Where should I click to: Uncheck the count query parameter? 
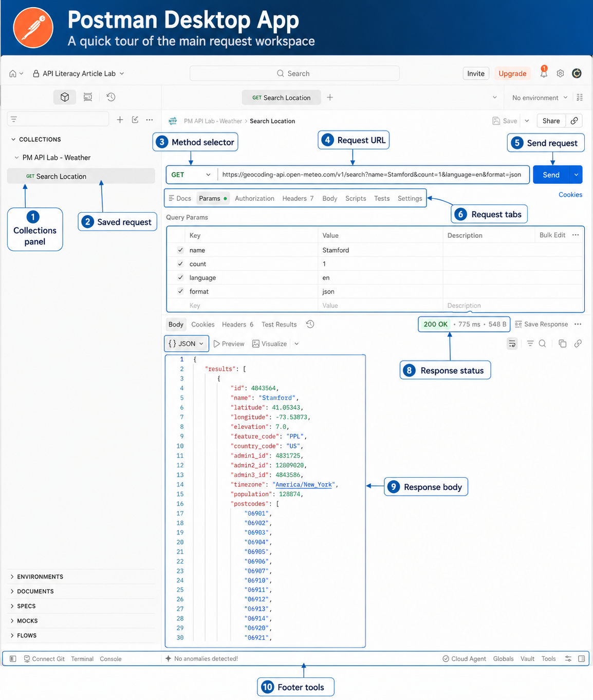point(180,263)
